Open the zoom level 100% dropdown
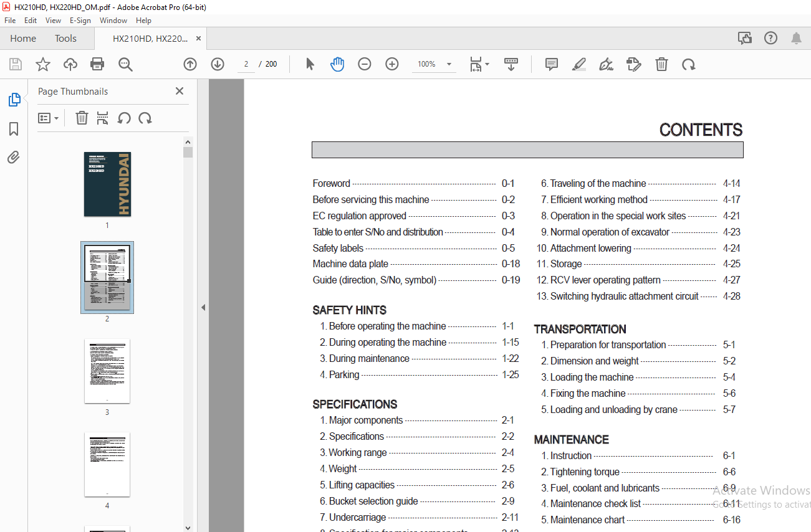 pyautogui.click(x=449, y=64)
